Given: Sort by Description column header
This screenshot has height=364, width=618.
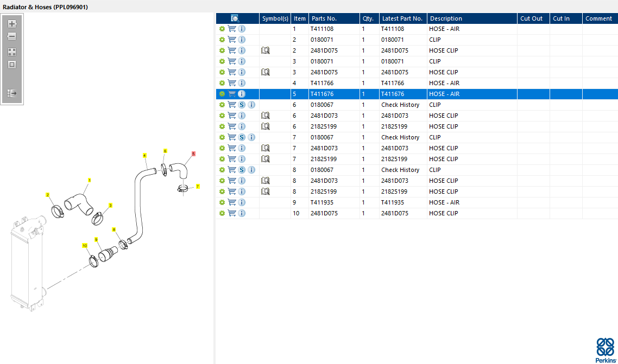Looking at the screenshot, I should [472, 18].
